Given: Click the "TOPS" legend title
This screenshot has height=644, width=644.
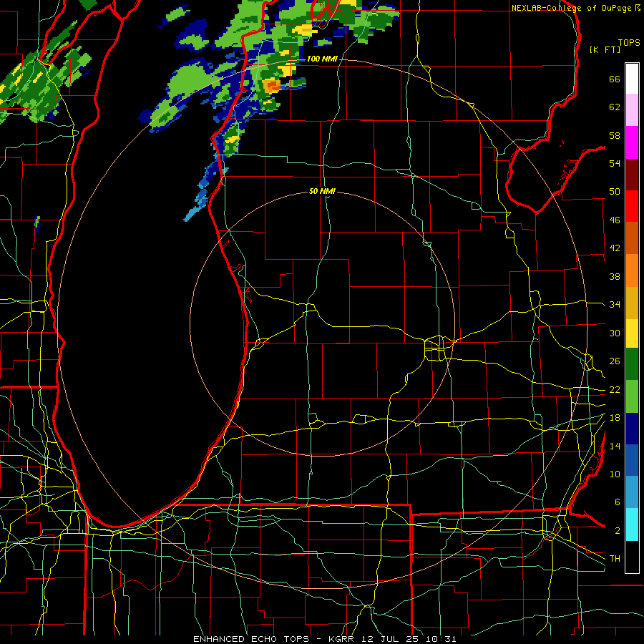Looking at the screenshot, I should point(629,43).
